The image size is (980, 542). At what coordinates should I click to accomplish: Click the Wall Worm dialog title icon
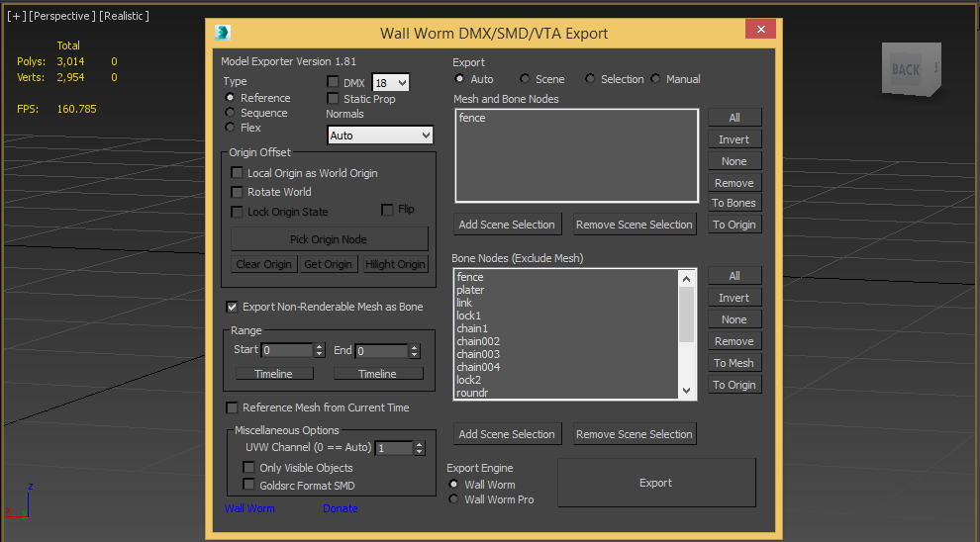click(x=223, y=33)
